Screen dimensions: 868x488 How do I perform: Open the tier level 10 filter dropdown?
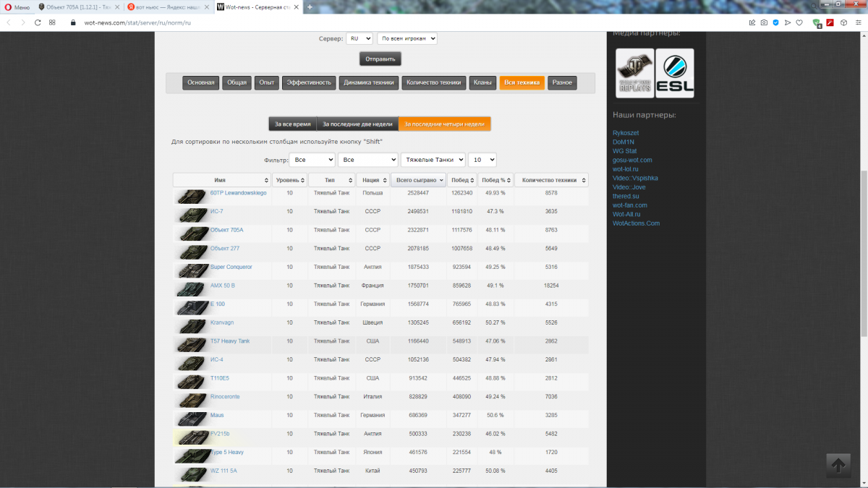[x=482, y=160]
